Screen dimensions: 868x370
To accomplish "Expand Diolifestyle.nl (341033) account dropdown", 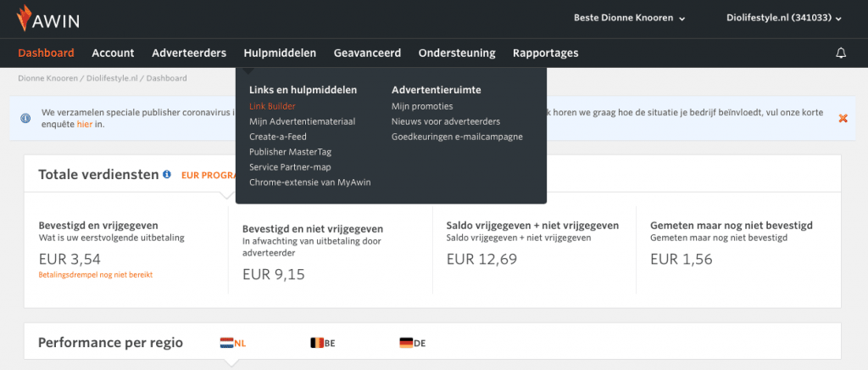I will [784, 18].
